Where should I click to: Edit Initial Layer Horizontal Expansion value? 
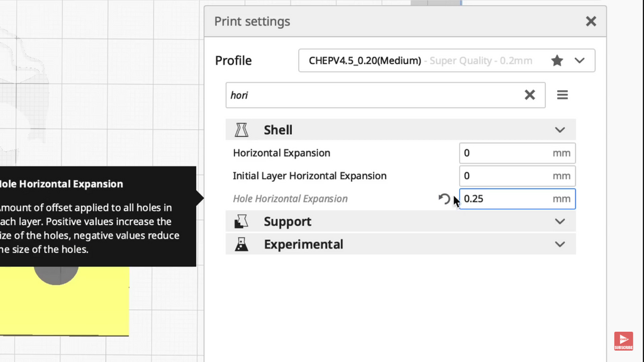coord(517,176)
